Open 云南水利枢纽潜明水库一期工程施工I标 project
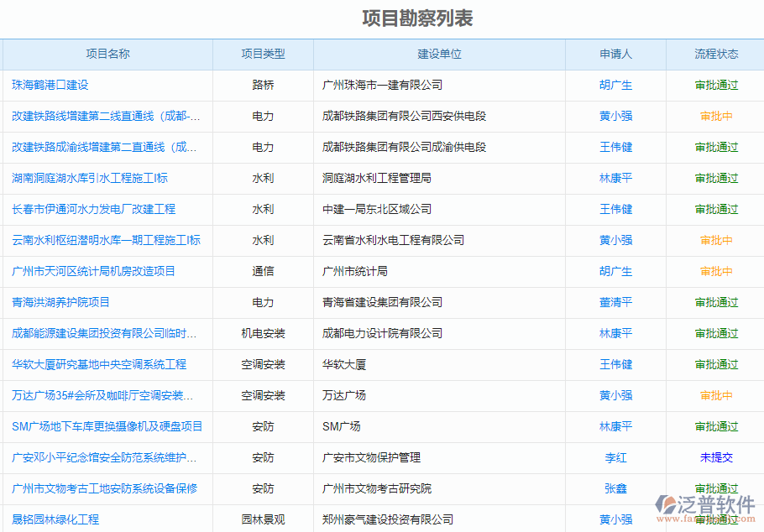 coord(106,240)
